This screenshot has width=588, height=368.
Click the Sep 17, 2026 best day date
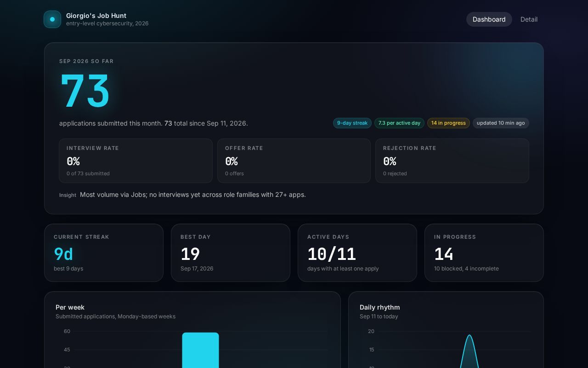(x=197, y=269)
